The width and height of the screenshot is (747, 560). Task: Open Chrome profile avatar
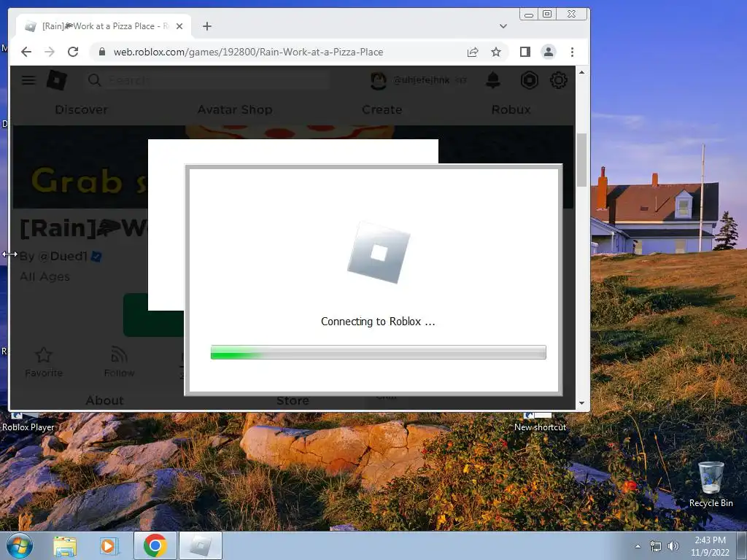549,52
